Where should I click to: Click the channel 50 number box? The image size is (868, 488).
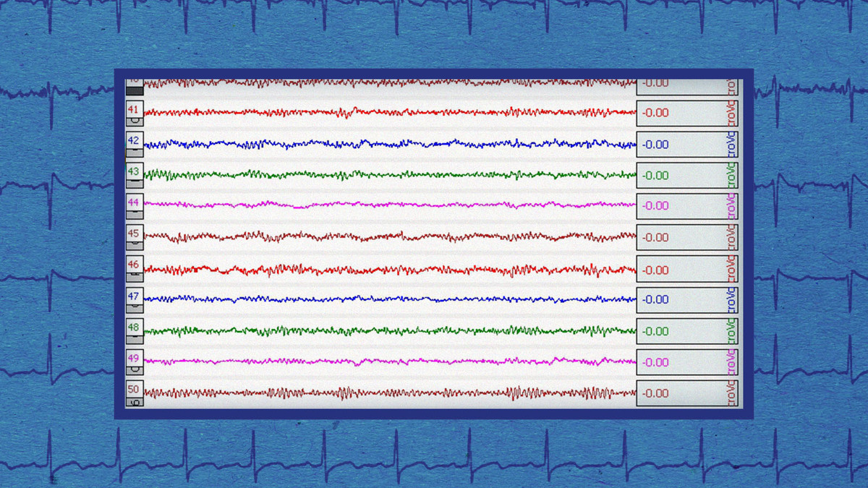[x=134, y=389]
